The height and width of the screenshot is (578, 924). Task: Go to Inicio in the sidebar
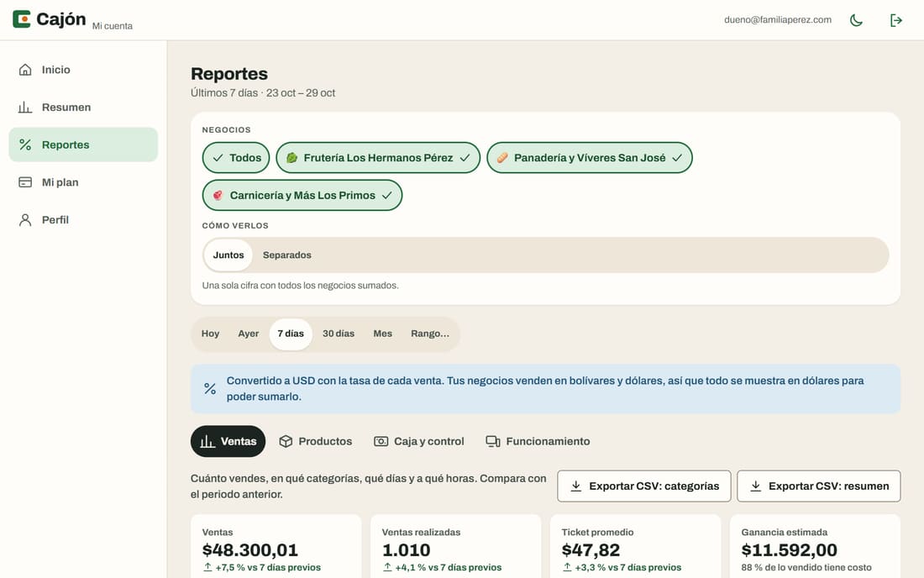83,70
